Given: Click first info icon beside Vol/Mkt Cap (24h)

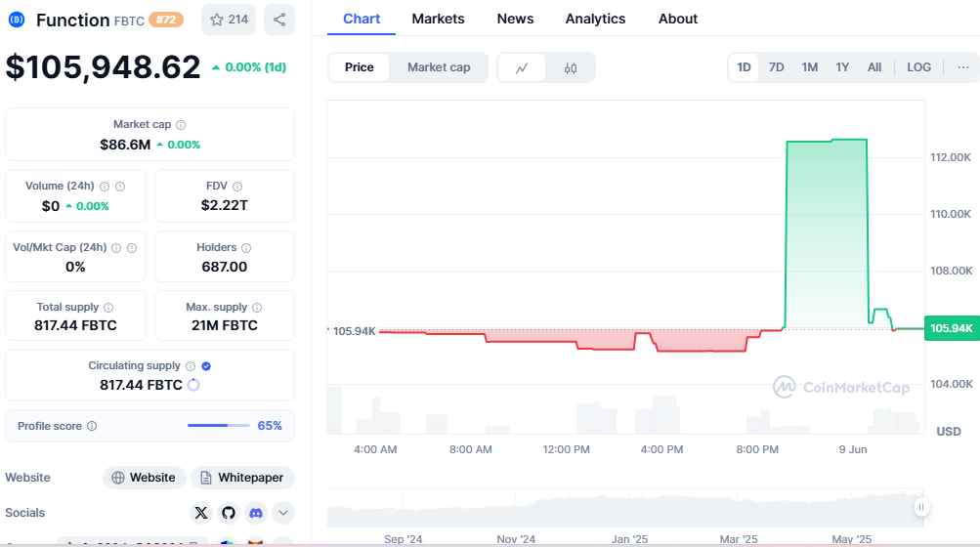Looking at the screenshot, I should [x=116, y=248].
